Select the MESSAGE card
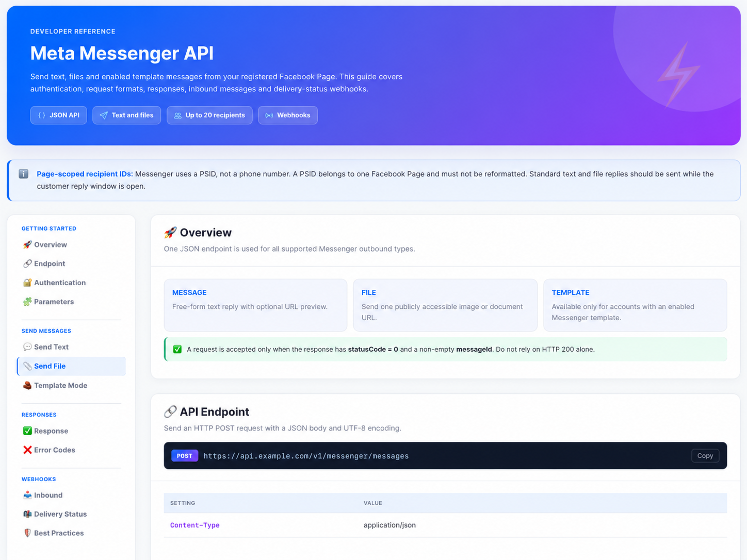Image resolution: width=747 pixels, height=560 pixels. (255, 305)
